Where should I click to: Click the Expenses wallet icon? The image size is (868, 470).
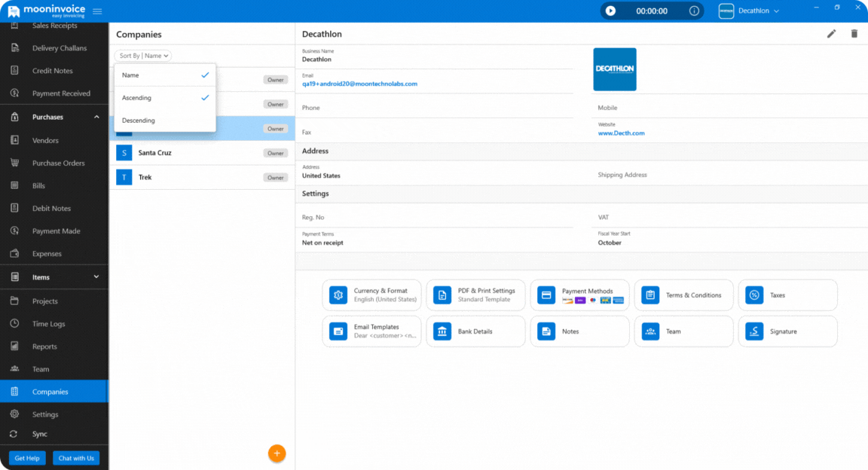(x=14, y=254)
